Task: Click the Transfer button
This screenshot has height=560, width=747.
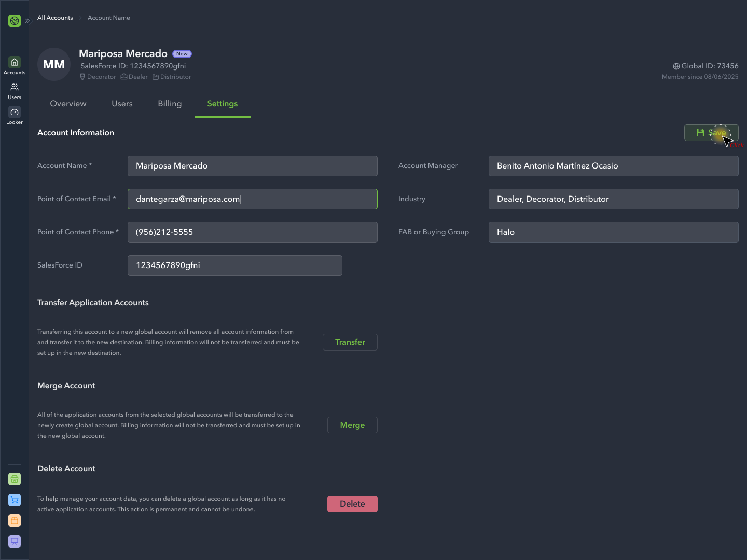Action: (x=350, y=342)
